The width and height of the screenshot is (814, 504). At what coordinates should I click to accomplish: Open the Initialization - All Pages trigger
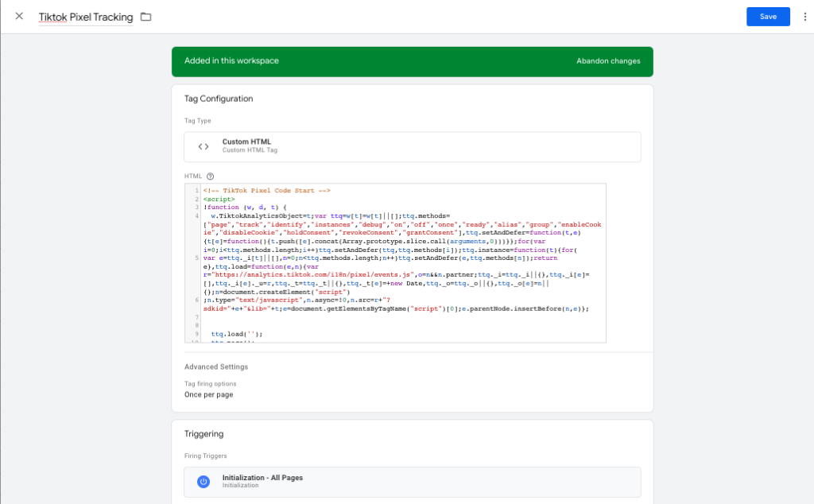[x=412, y=482]
